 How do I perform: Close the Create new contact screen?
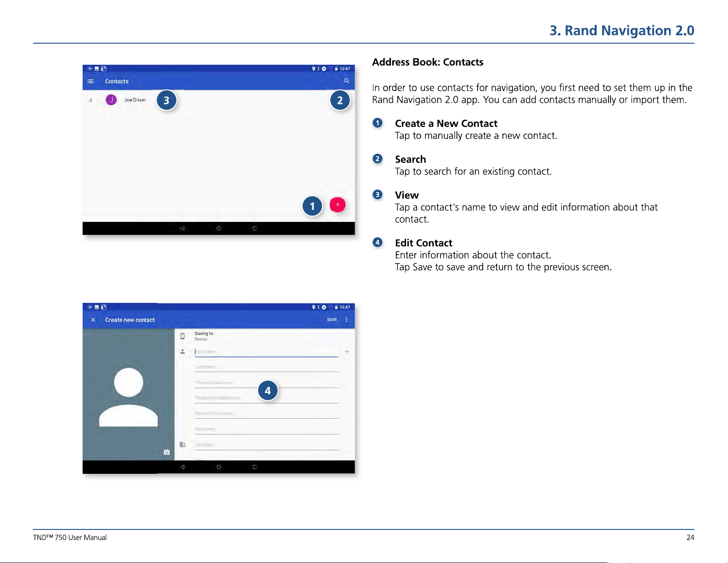pyautogui.click(x=93, y=320)
